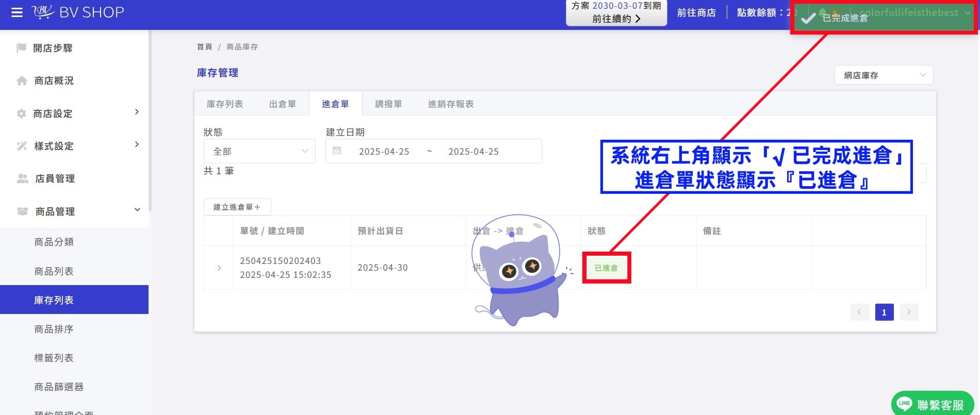Click the end date field 2025-04-25

pyautogui.click(x=473, y=152)
